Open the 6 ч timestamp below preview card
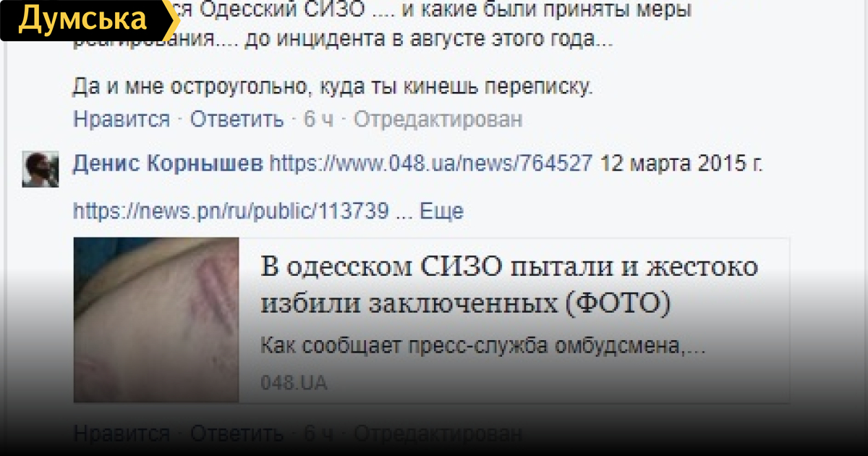The image size is (868, 456). 318,434
